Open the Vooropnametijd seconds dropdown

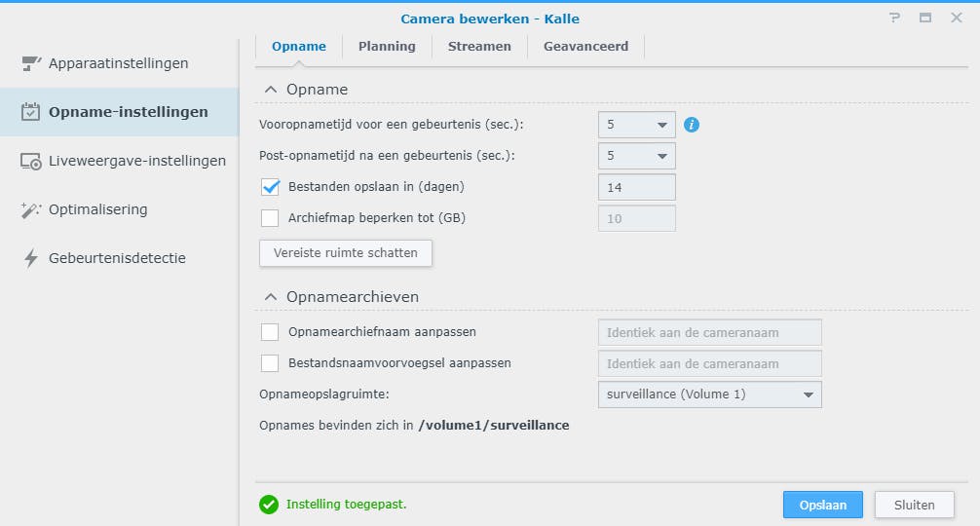[x=636, y=125]
